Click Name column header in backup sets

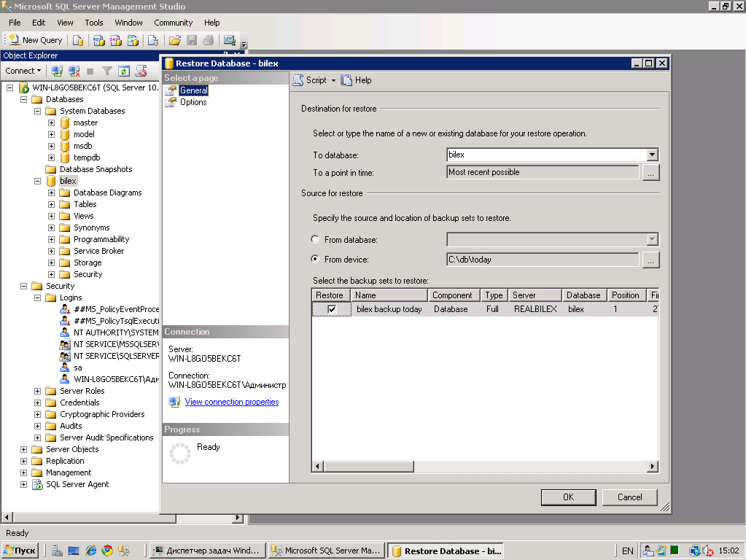pos(389,295)
